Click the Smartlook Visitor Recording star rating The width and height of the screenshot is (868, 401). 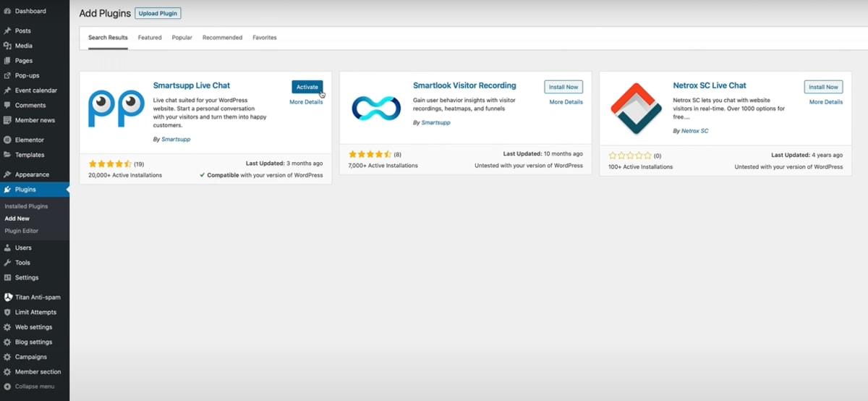370,155
